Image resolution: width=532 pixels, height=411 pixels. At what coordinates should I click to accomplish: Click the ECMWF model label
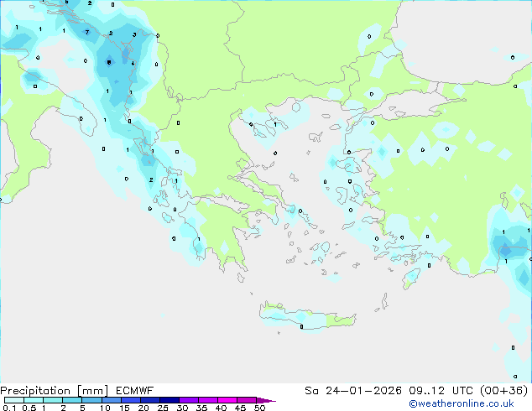click(x=135, y=391)
